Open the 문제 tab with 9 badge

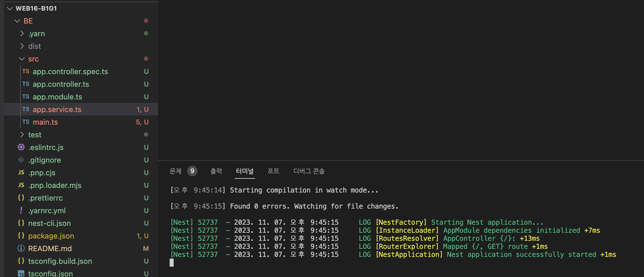pyautogui.click(x=183, y=171)
